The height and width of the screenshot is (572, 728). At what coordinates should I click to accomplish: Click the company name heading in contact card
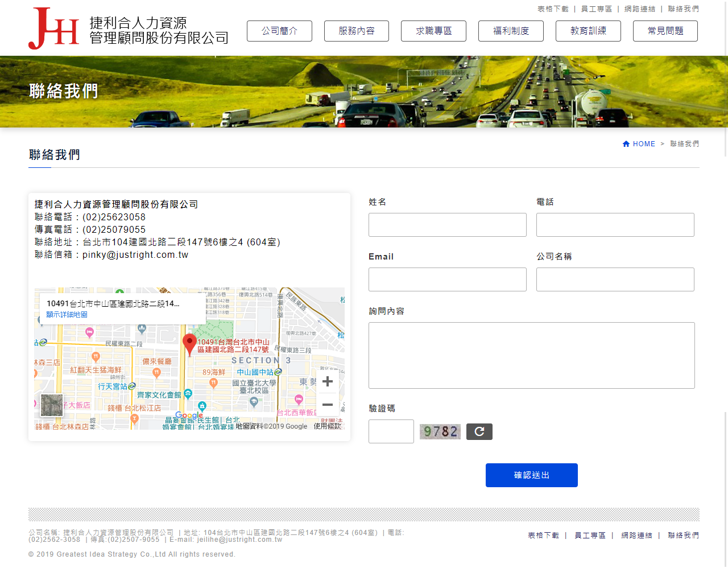116,204
